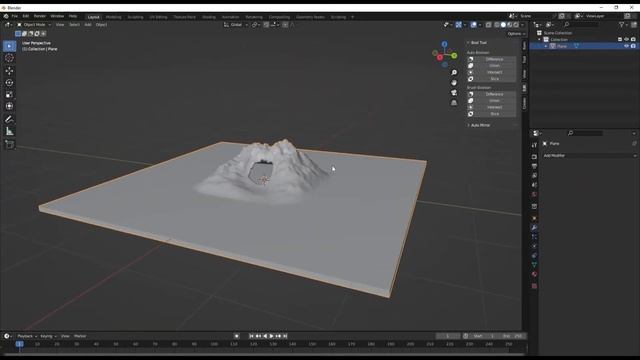This screenshot has height=360, width=640.
Task: Open the Output properties tab
Action: point(534,166)
